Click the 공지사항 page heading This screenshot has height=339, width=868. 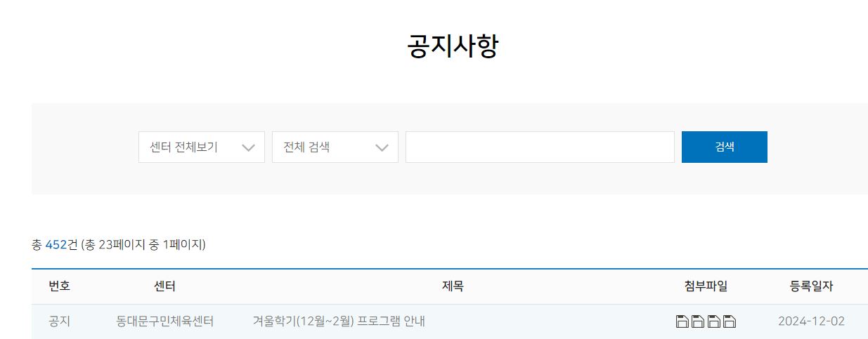453,46
